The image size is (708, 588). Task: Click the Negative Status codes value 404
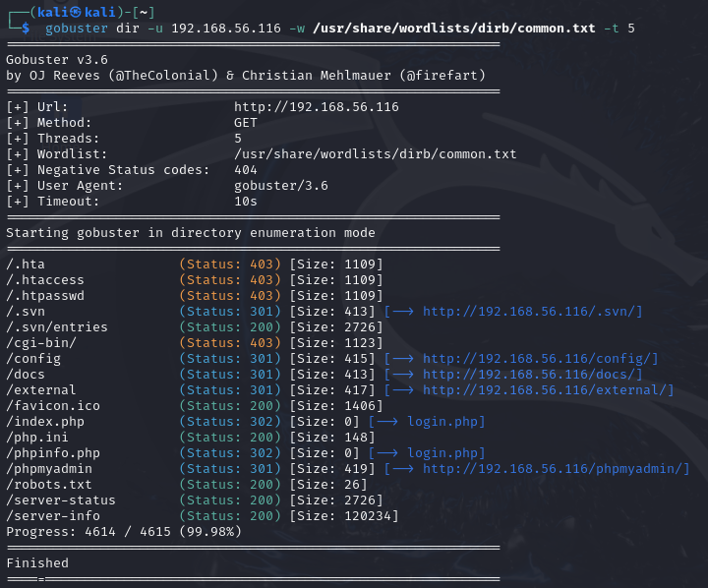click(246, 170)
